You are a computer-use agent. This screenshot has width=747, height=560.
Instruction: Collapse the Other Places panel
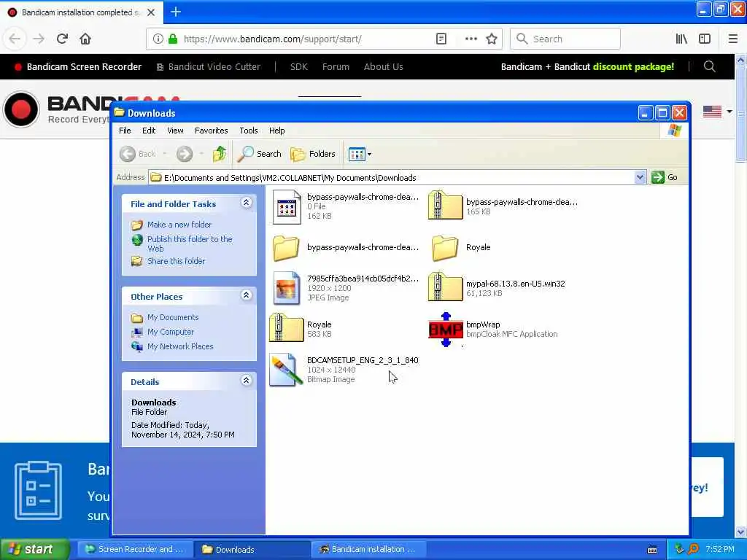(246, 295)
